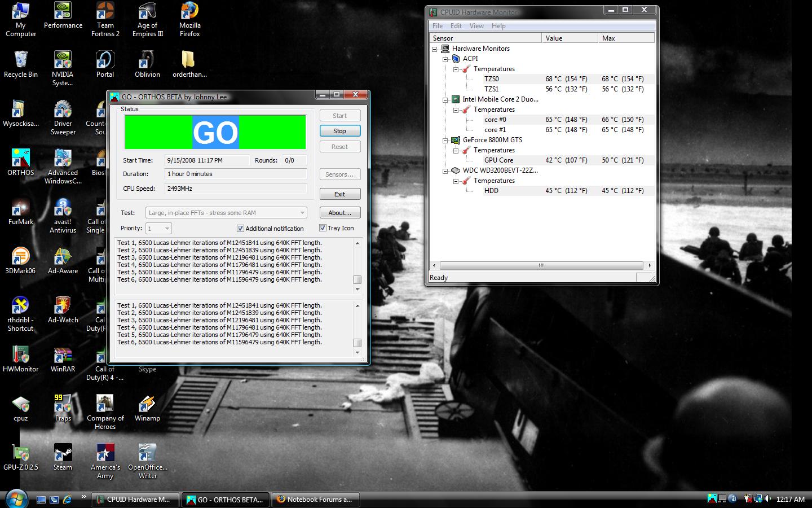
Task: Launch Company of Heroes shortcut
Action: 105,412
